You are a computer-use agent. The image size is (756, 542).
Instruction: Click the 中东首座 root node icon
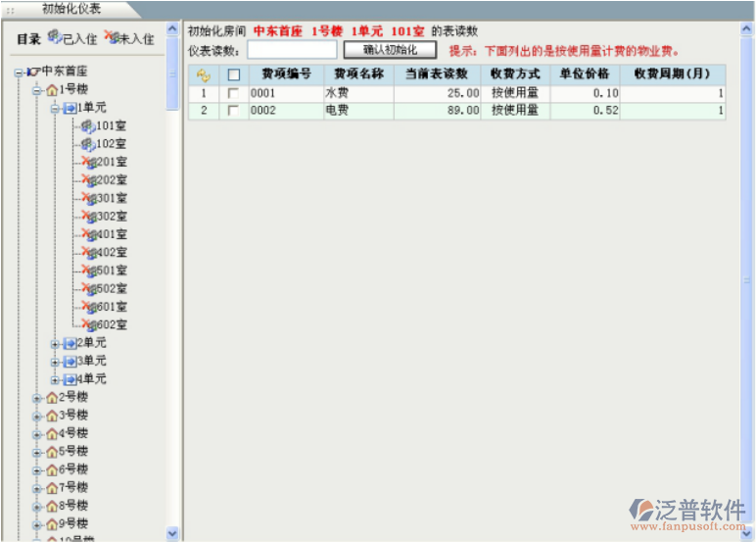(x=33, y=72)
